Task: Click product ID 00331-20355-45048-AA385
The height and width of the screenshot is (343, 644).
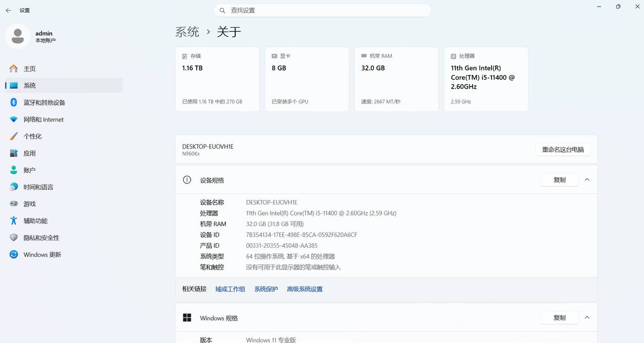Action: click(282, 246)
